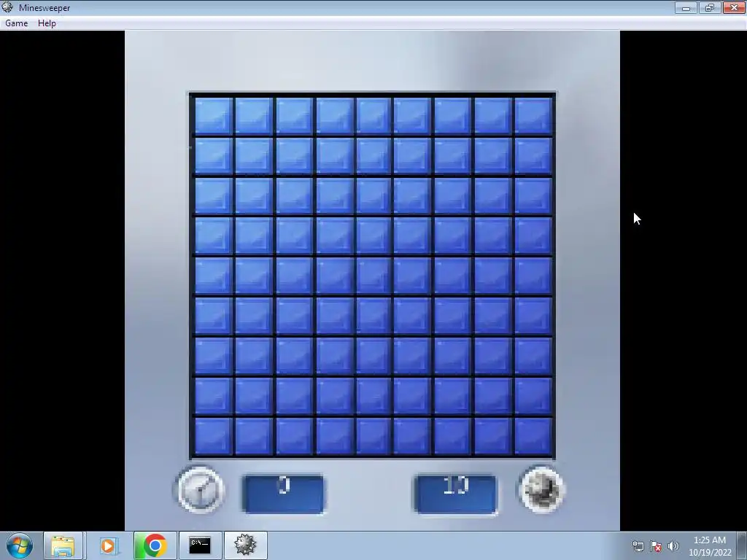This screenshot has width=747, height=560.
Task: Click the Minesweeper taskbar button
Action: click(245, 545)
